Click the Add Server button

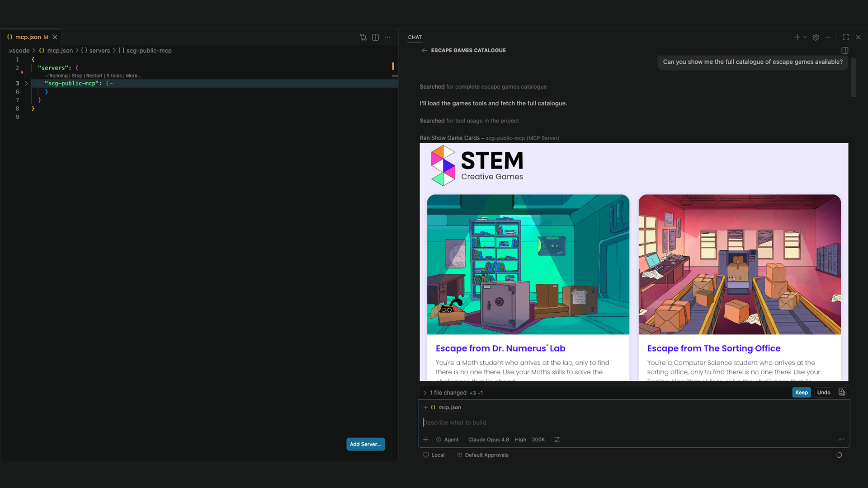click(x=366, y=444)
